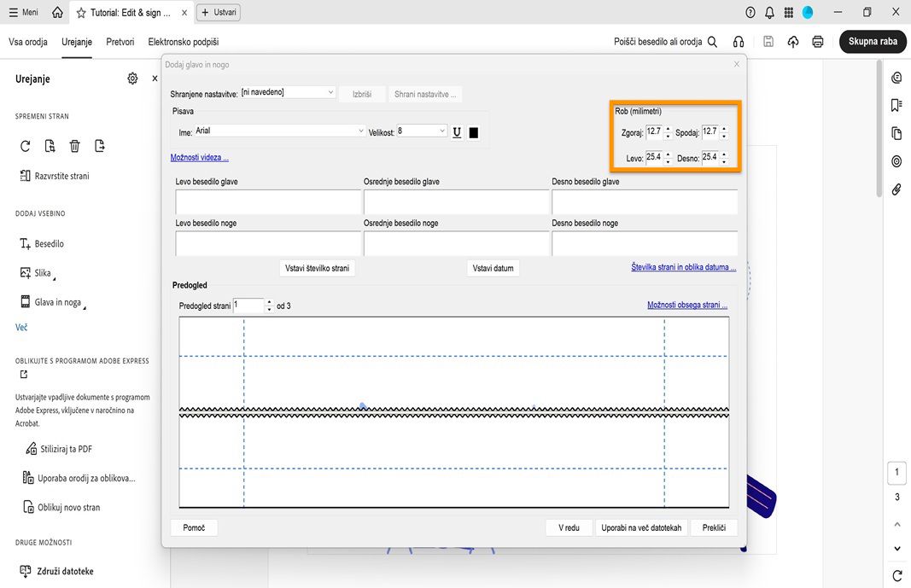Click Vstavi številko strani button

coord(318,268)
